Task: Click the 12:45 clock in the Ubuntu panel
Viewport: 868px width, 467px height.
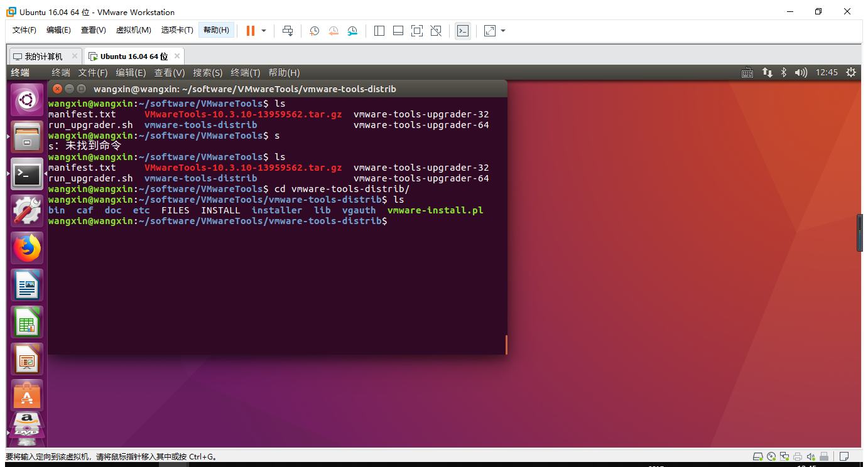Action: (827, 73)
